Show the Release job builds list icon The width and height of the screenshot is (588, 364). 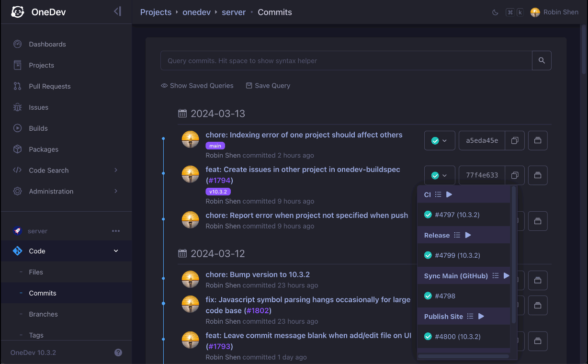tap(457, 235)
